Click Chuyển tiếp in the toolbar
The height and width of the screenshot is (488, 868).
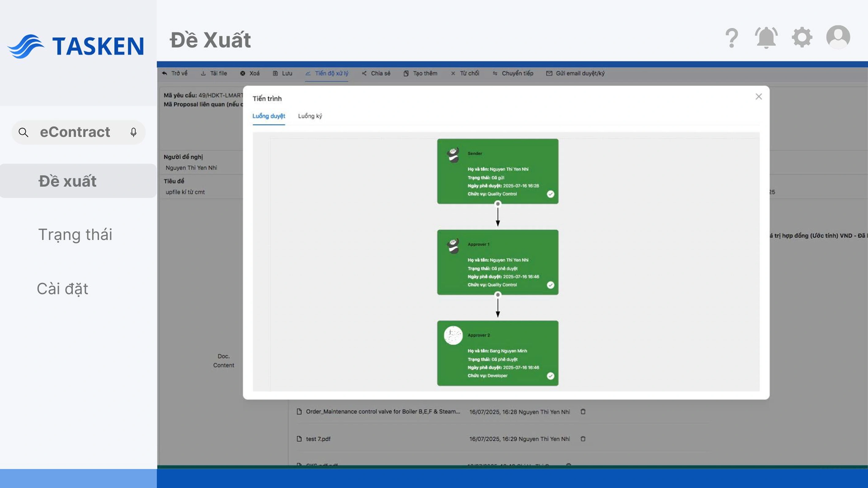point(513,74)
